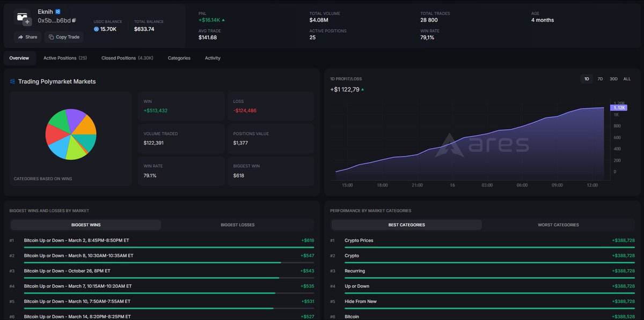This screenshot has height=320, width=644.
Task: Click the Polymarket logo by Trading Polymarket Markets
Action: pyautogui.click(x=12, y=81)
